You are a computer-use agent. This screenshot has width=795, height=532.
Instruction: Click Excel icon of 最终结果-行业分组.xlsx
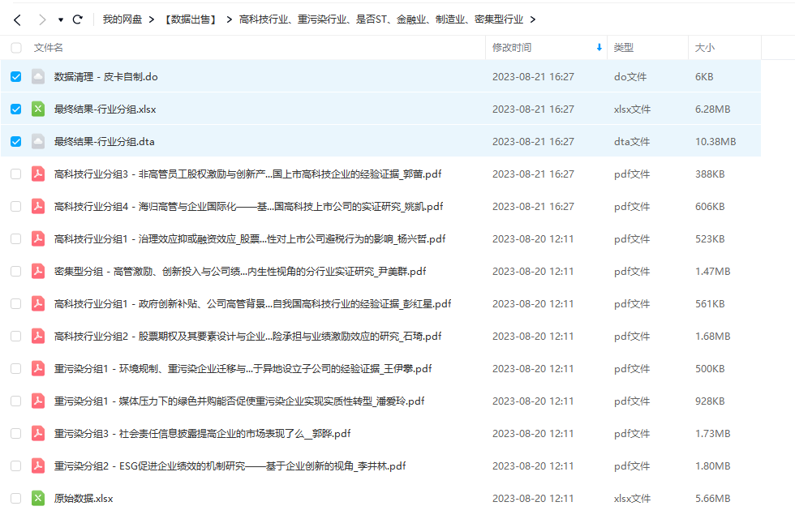click(38, 109)
